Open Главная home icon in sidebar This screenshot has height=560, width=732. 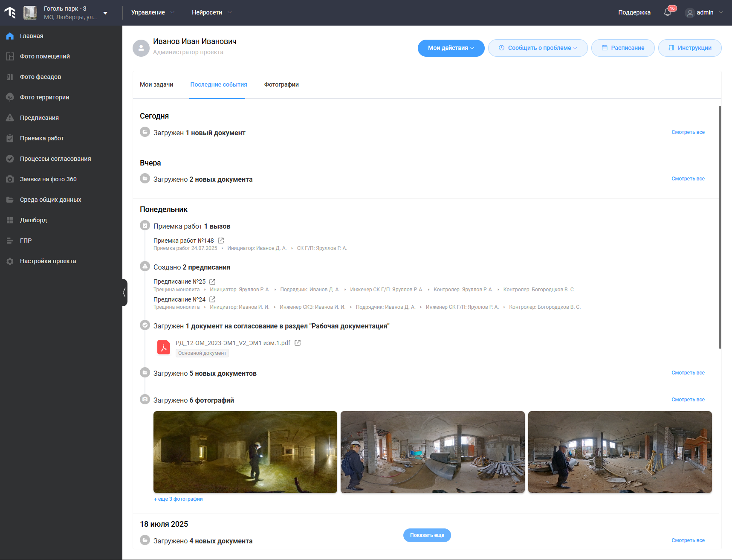(10, 36)
